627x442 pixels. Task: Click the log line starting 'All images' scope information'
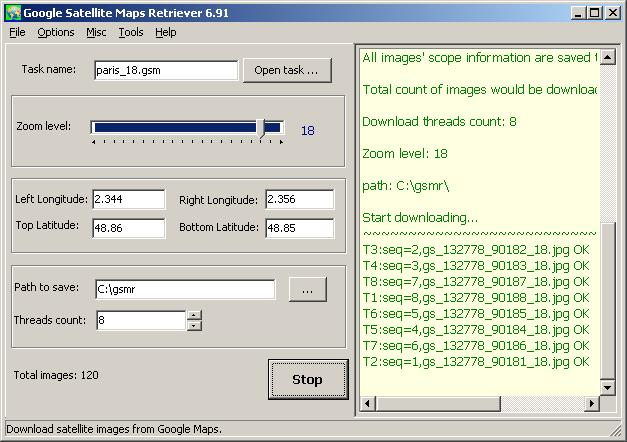point(480,58)
